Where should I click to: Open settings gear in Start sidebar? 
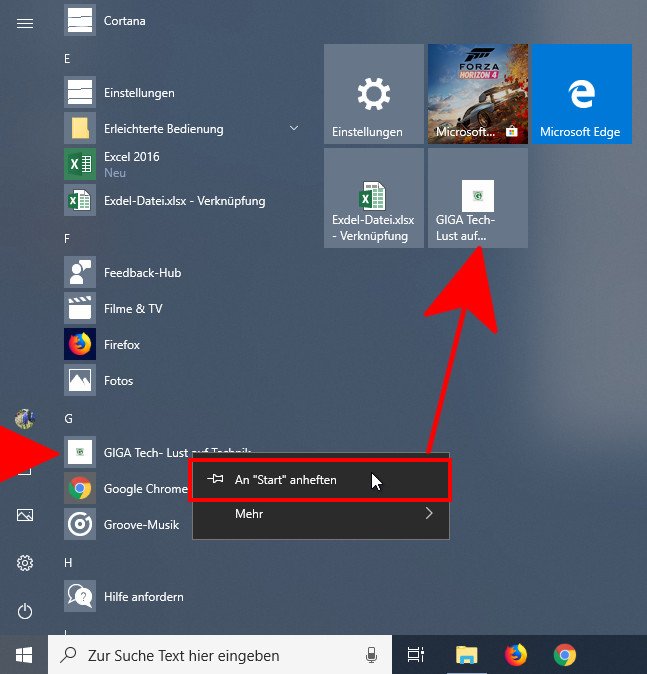tap(25, 563)
